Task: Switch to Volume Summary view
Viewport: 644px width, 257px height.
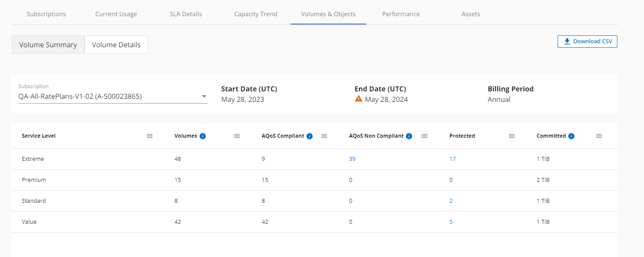Action: [48, 45]
